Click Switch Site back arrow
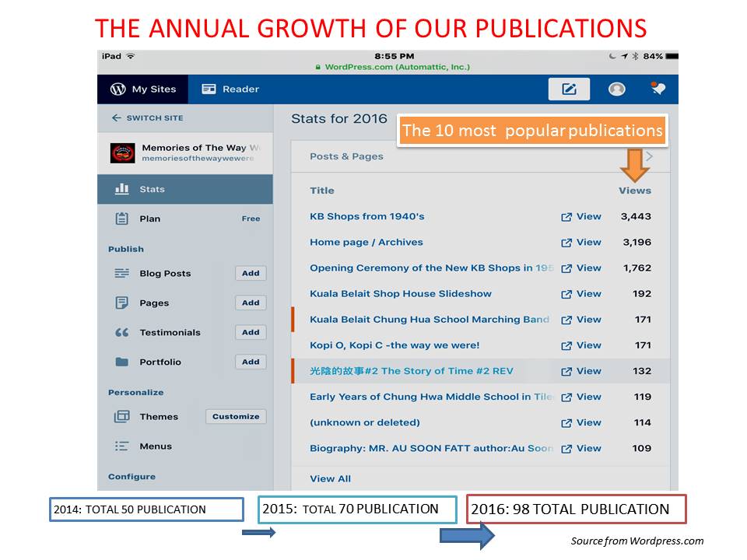The image size is (747, 560). [117, 118]
